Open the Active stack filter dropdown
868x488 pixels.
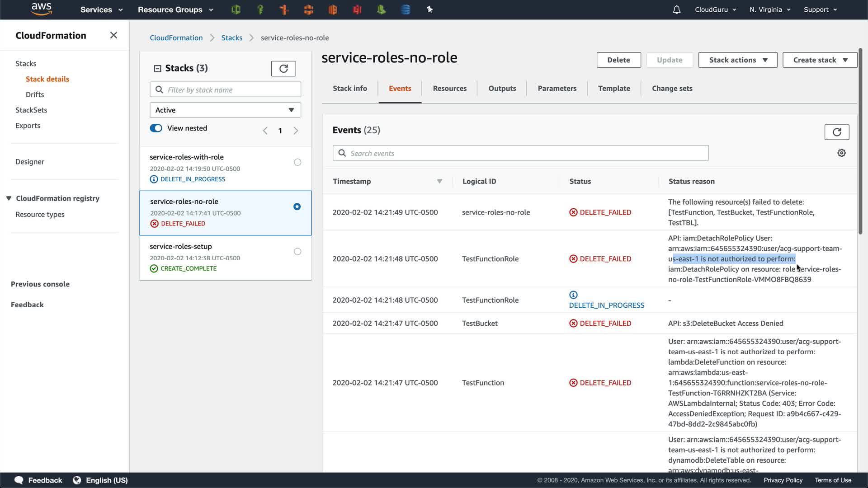(225, 110)
